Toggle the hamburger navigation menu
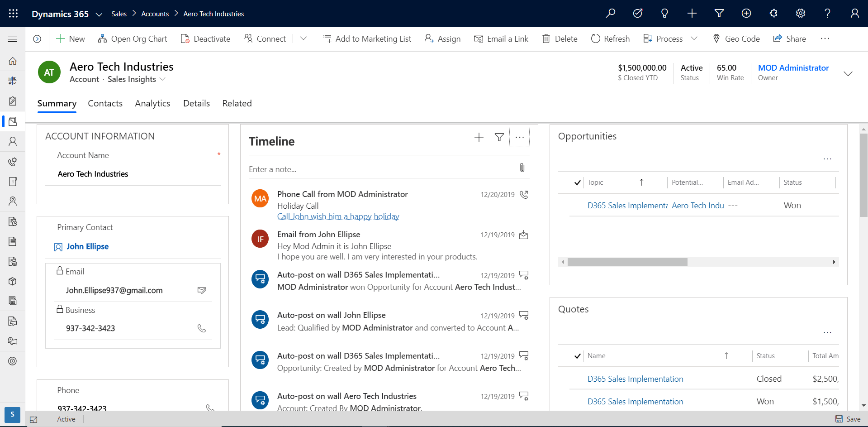 pos(13,39)
